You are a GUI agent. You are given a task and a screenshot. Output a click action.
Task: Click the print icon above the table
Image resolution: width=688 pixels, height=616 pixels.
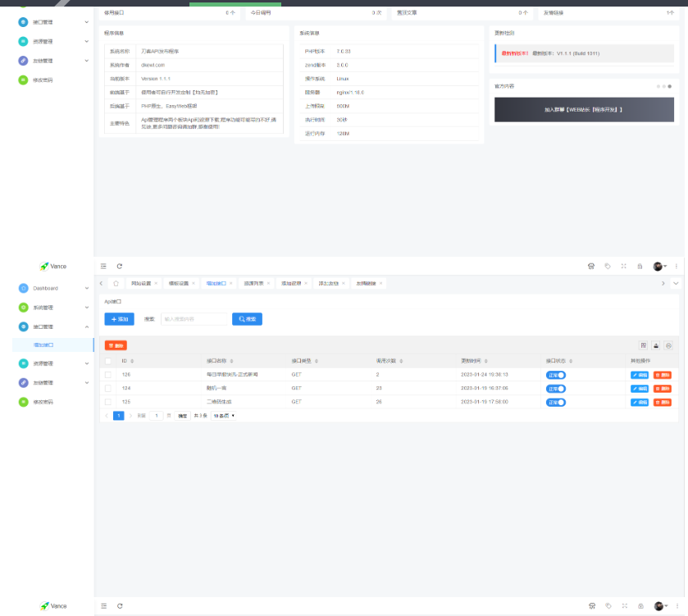click(668, 345)
